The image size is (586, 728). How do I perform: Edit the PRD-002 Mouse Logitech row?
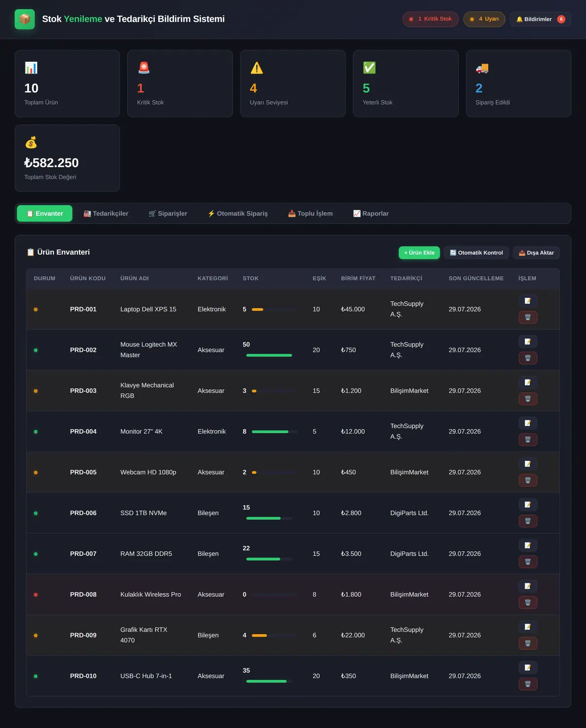pyautogui.click(x=528, y=342)
